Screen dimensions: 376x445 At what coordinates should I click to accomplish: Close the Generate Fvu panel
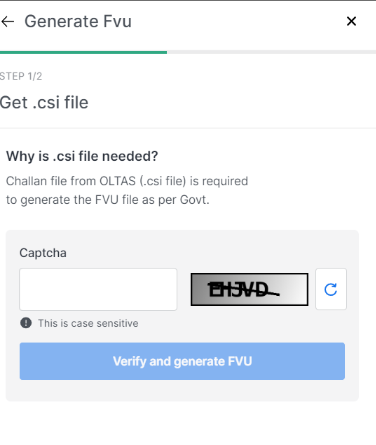[x=351, y=21]
